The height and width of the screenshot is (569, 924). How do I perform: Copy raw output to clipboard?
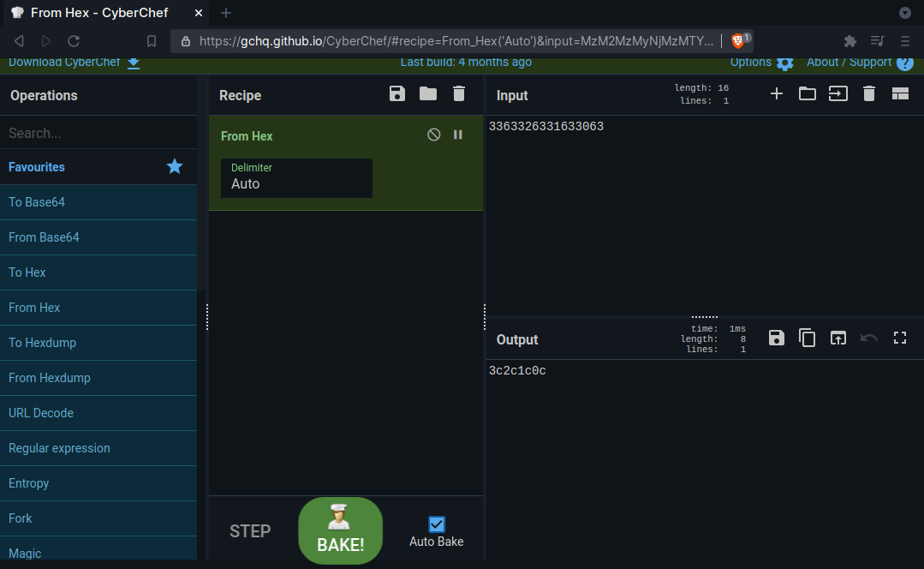click(808, 338)
